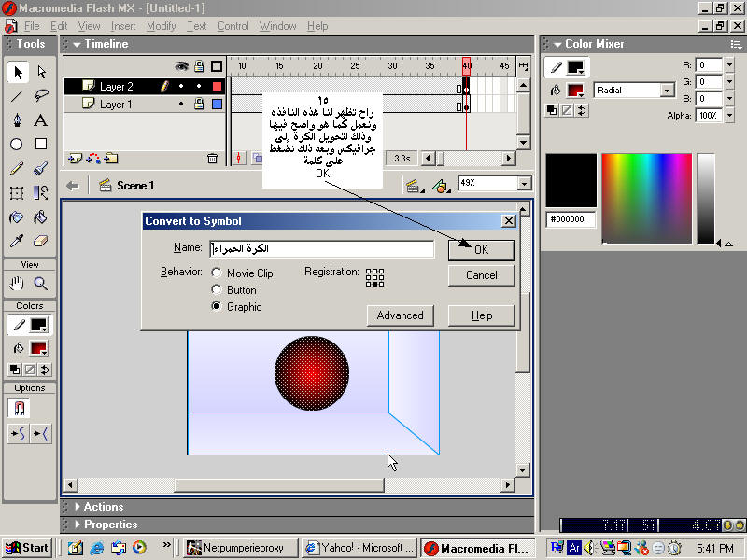Click stroke color swatch in Tools Colors
The height and width of the screenshot is (560, 747).
(38, 325)
